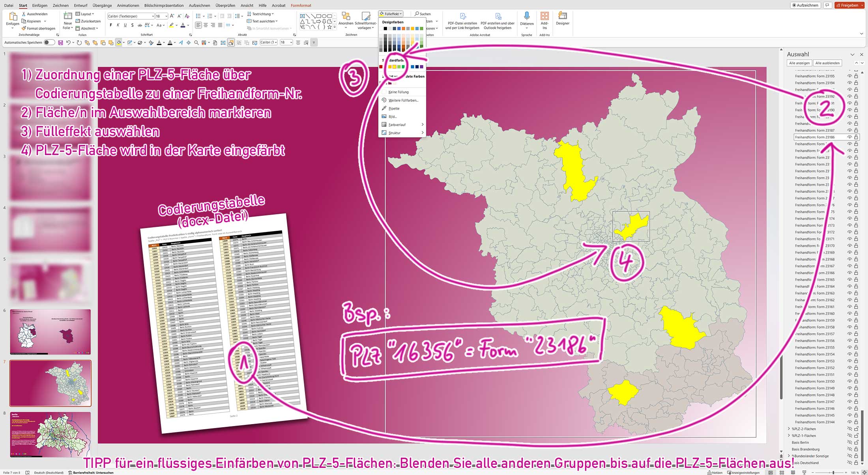Image resolution: width=868 pixels, height=475 pixels.
Task: Switch to the Formformat tab
Action: tap(301, 5)
